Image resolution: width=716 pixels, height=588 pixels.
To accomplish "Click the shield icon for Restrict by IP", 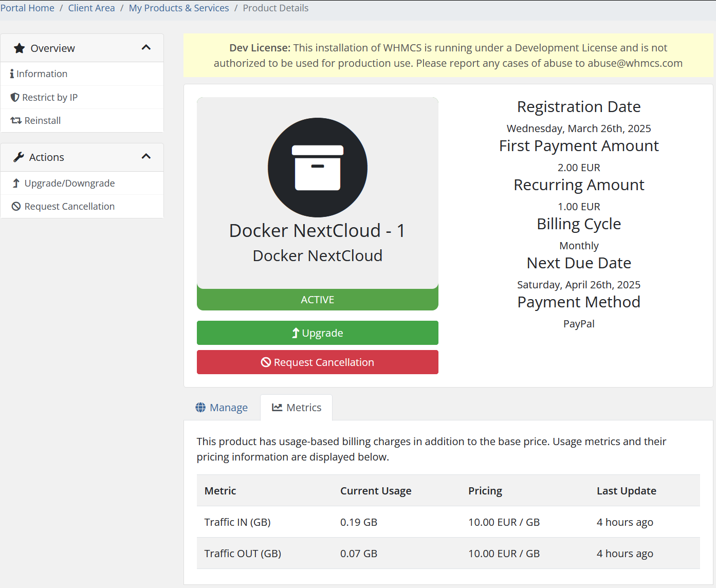I will coord(15,97).
